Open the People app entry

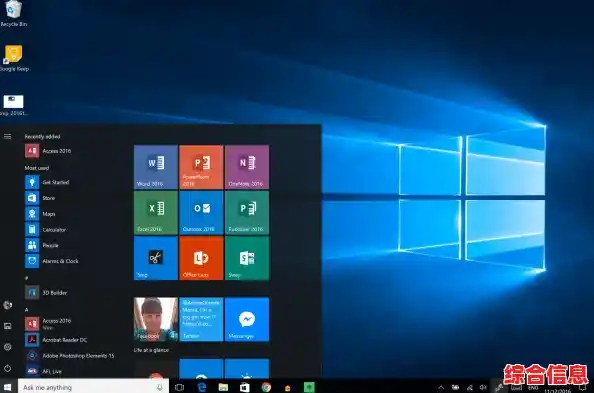(42, 245)
